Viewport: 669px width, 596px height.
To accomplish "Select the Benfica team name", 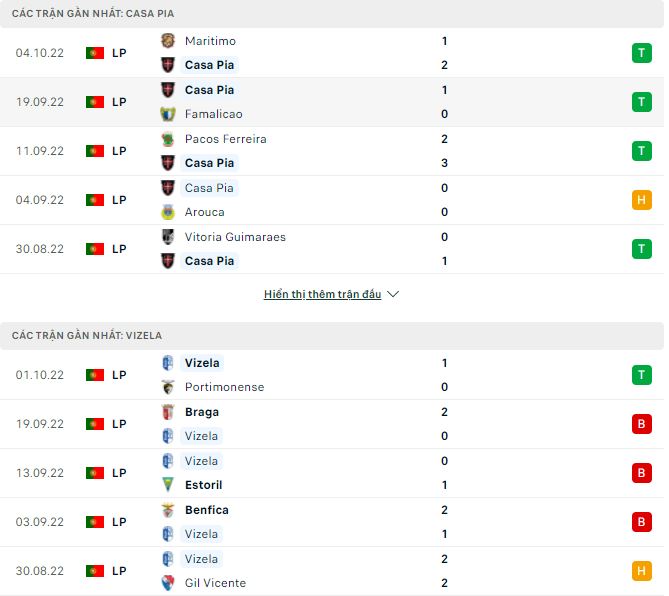I will click(x=207, y=510).
